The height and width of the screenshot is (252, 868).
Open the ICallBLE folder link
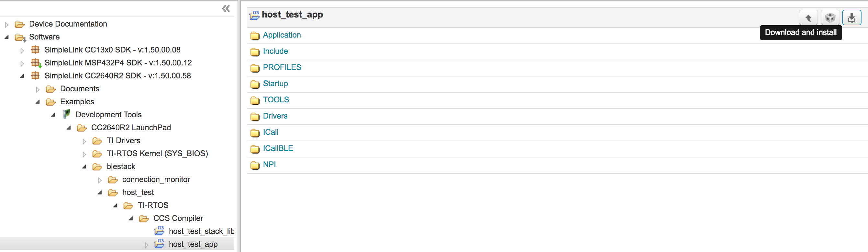click(278, 148)
